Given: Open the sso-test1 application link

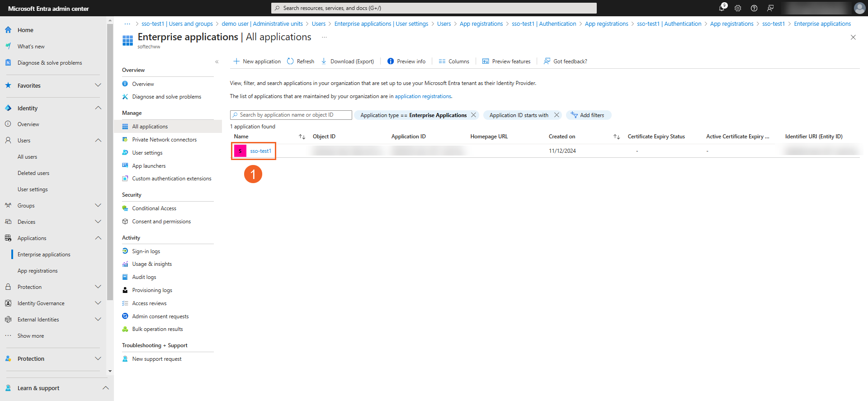Looking at the screenshot, I should tap(261, 151).
